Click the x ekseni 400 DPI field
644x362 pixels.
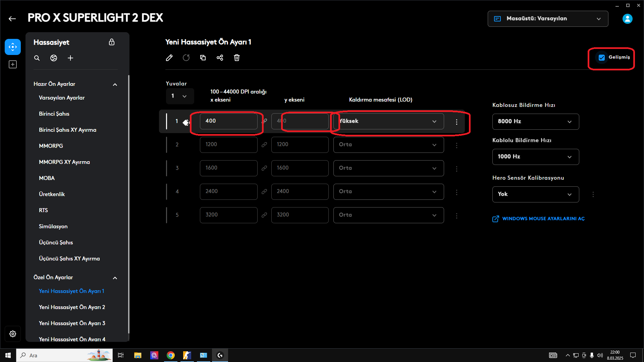tap(228, 121)
